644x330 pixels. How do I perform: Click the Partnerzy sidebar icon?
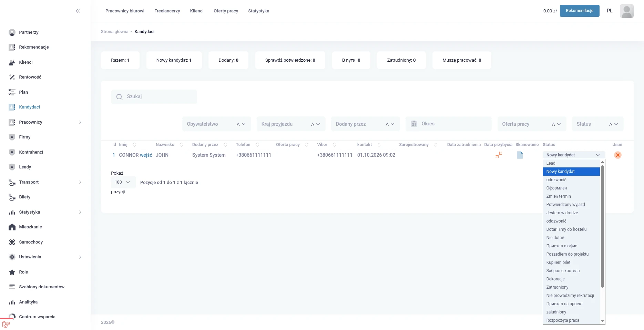tap(12, 32)
